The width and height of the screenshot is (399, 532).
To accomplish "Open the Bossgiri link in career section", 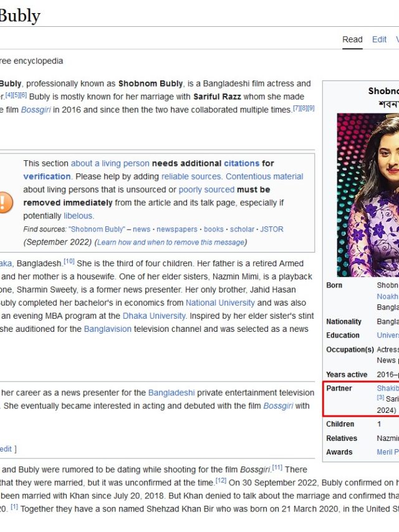I will click(278, 406).
